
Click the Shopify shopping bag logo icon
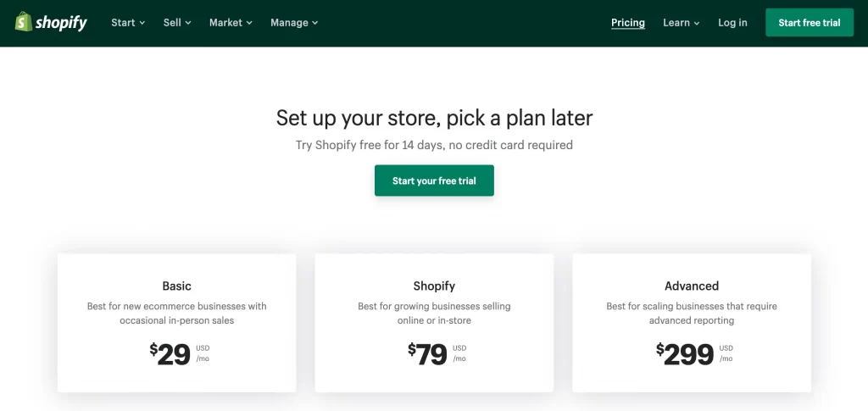click(24, 22)
